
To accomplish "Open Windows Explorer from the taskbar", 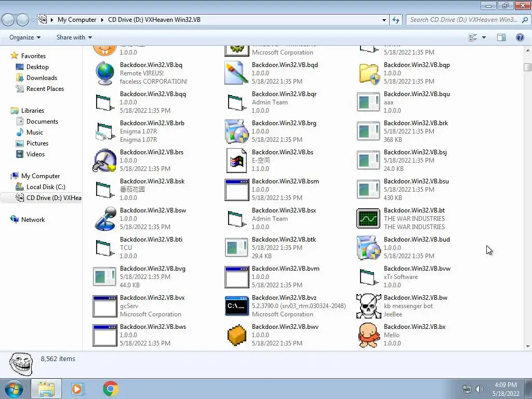I will tap(46, 389).
